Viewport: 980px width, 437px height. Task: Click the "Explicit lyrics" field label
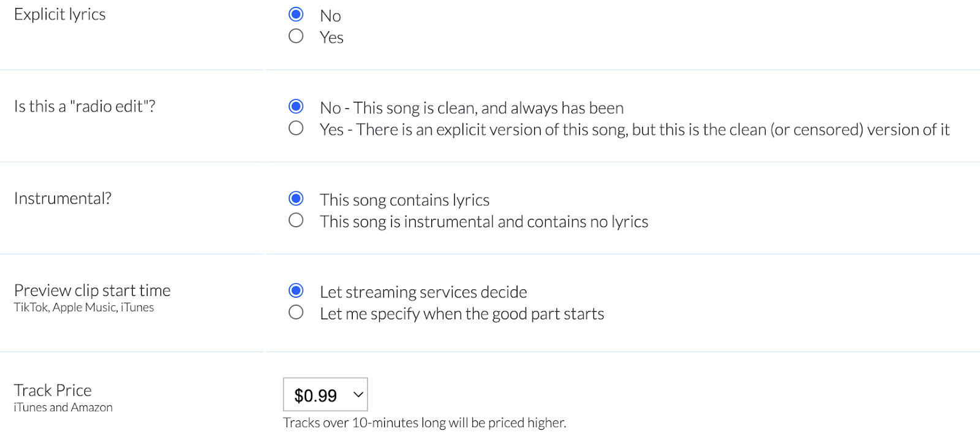[x=59, y=14]
